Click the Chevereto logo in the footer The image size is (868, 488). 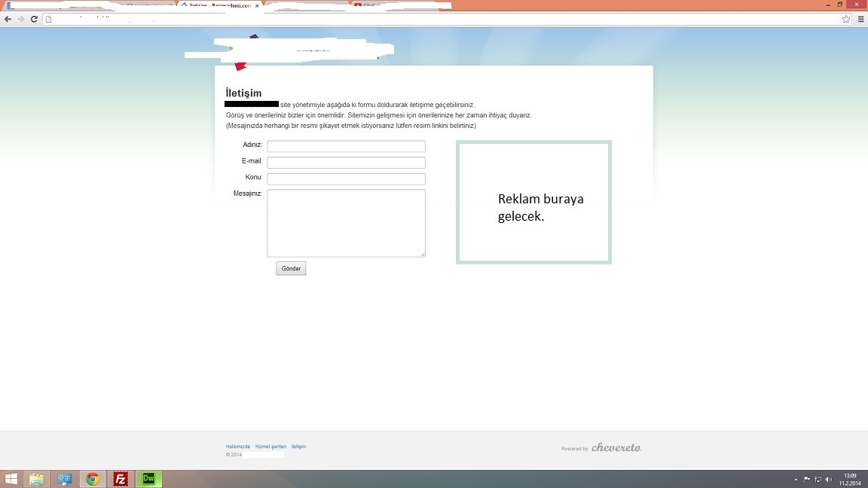[x=616, y=447]
